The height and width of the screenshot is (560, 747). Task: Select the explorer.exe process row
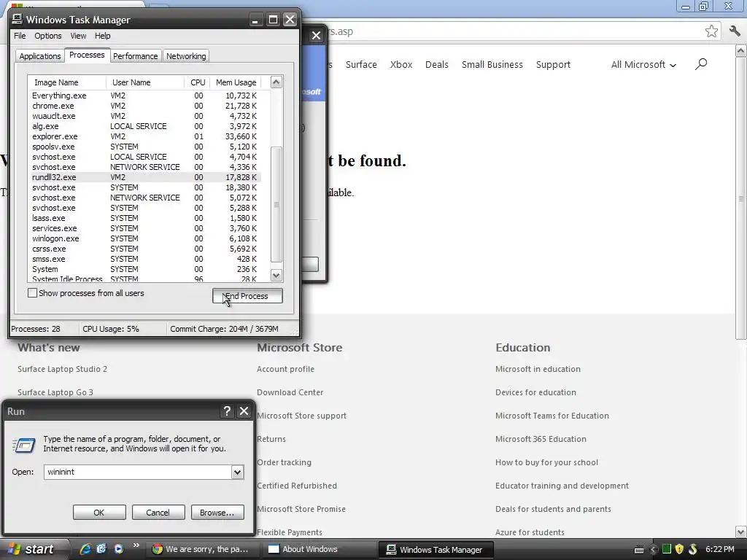coord(145,136)
